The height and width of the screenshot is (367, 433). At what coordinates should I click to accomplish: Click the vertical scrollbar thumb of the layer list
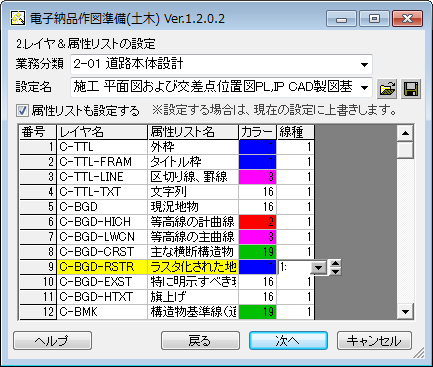(x=405, y=150)
